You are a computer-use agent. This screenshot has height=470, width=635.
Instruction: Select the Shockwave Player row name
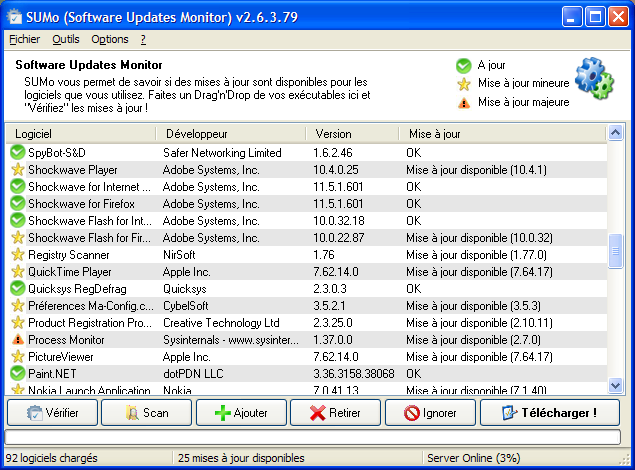pyautogui.click(x=73, y=170)
